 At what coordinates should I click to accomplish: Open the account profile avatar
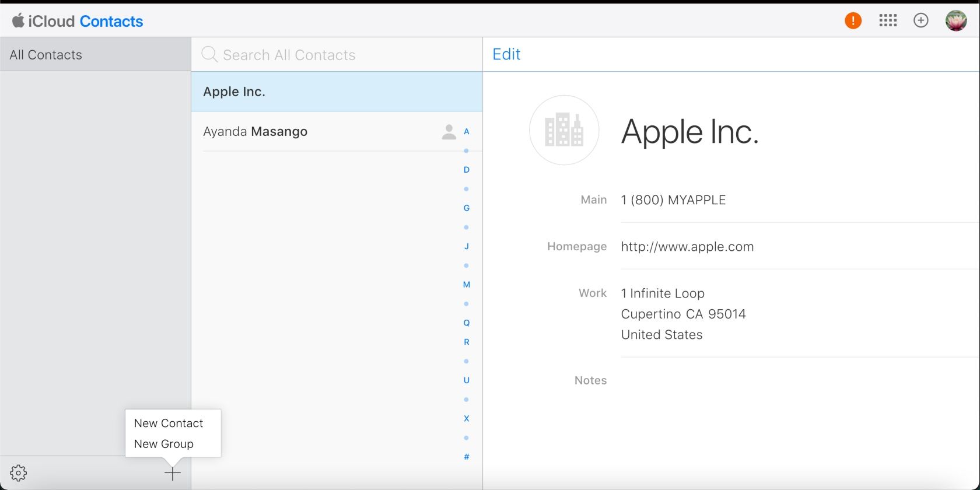tap(956, 21)
